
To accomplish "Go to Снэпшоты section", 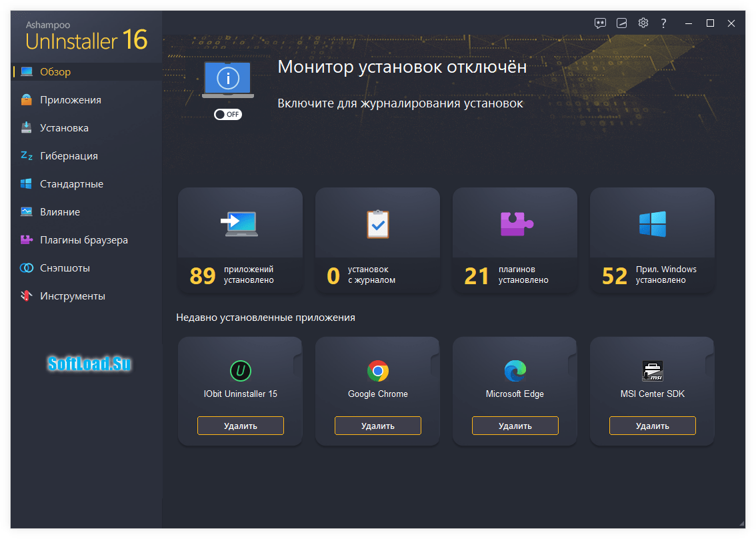I will pos(86,267).
